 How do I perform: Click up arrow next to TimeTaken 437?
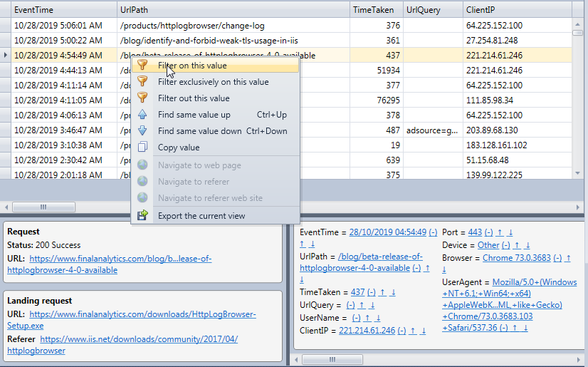point(382,292)
